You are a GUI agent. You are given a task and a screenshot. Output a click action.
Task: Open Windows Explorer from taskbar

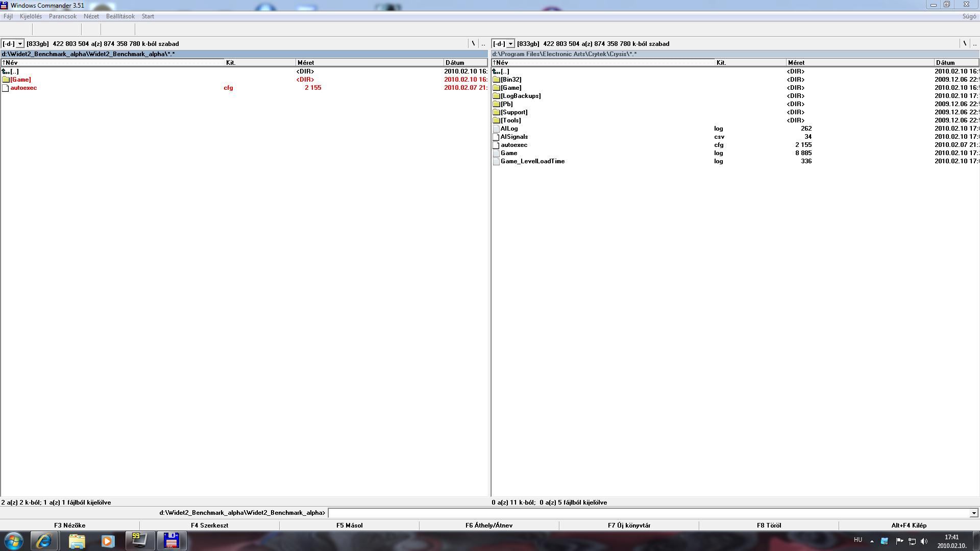77,541
